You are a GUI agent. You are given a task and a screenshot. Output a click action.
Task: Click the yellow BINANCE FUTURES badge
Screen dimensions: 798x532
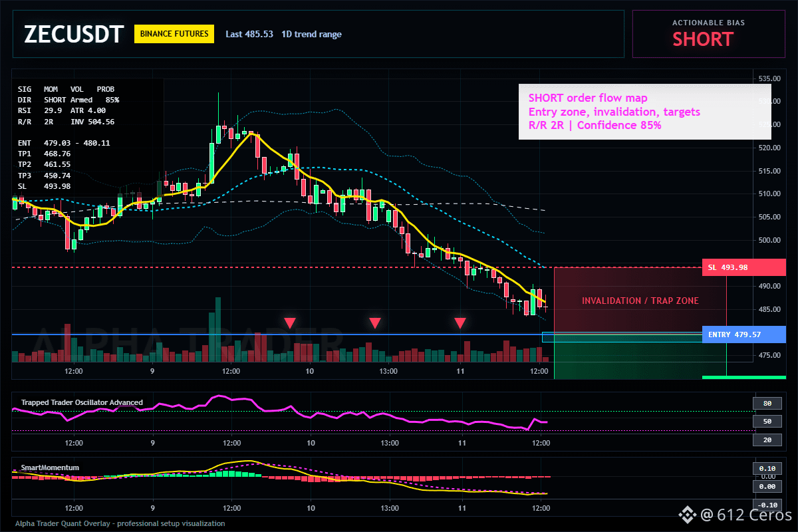point(174,34)
